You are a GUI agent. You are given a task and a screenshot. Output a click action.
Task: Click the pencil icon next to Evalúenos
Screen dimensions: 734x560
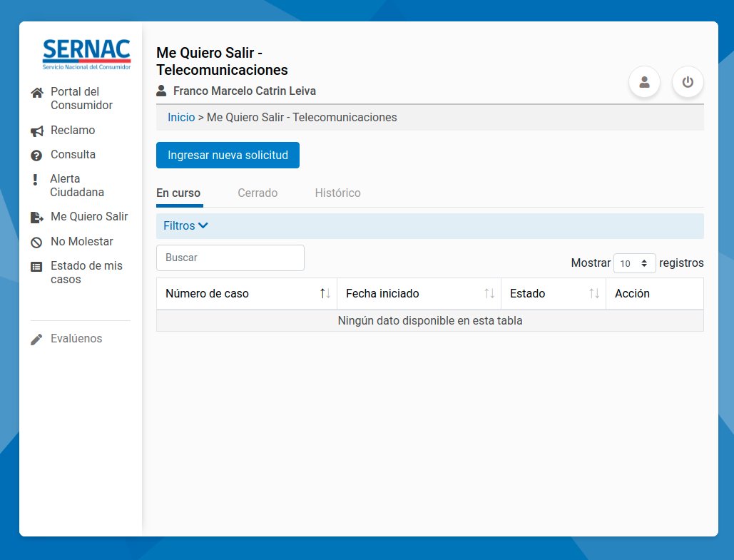pos(36,340)
